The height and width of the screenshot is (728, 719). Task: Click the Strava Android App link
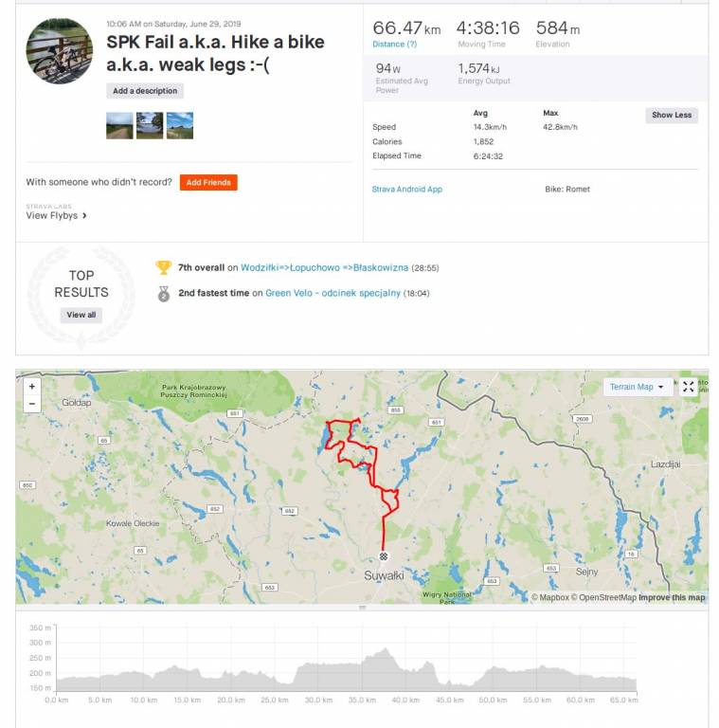407,190
